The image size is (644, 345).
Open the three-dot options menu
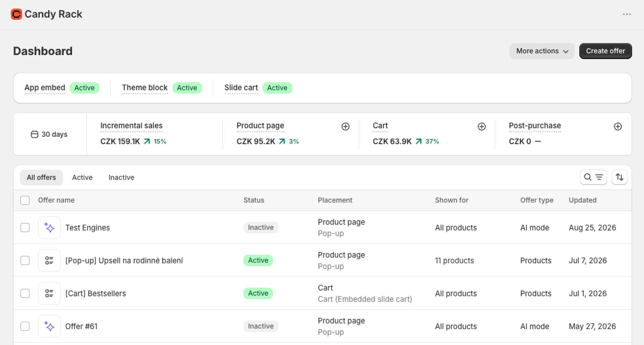(627, 14)
